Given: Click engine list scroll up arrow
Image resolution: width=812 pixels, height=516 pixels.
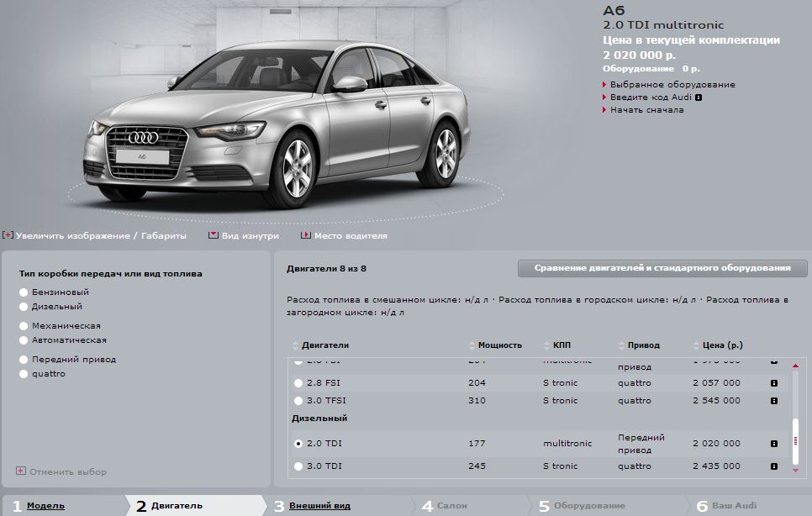Looking at the screenshot, I should tap(795, 366).
